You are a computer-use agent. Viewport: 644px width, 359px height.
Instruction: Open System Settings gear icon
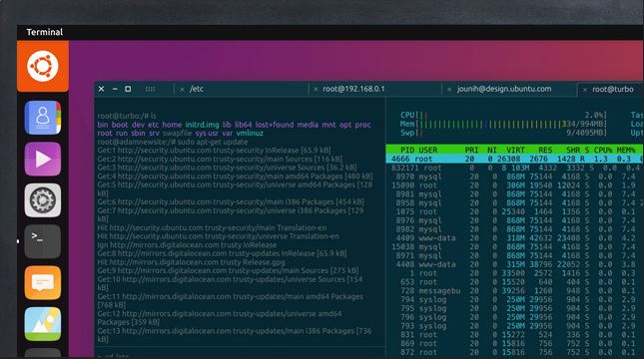click(x=43, y=200)
